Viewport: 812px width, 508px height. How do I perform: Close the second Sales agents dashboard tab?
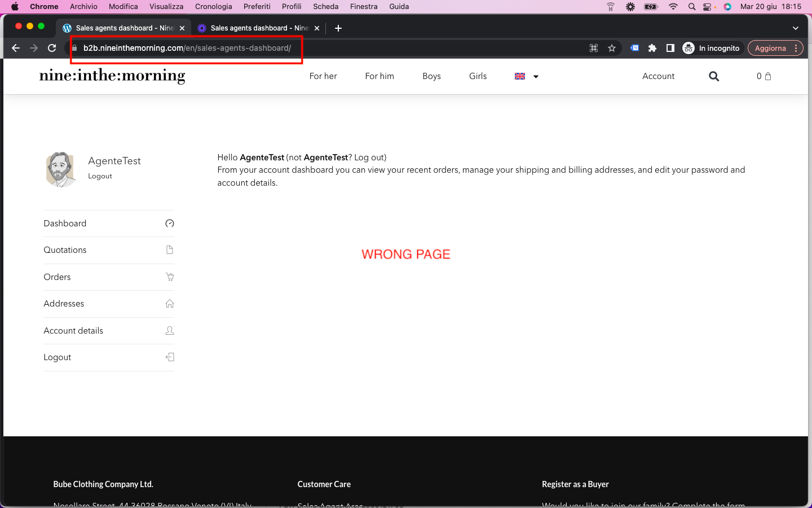point(317,28)
